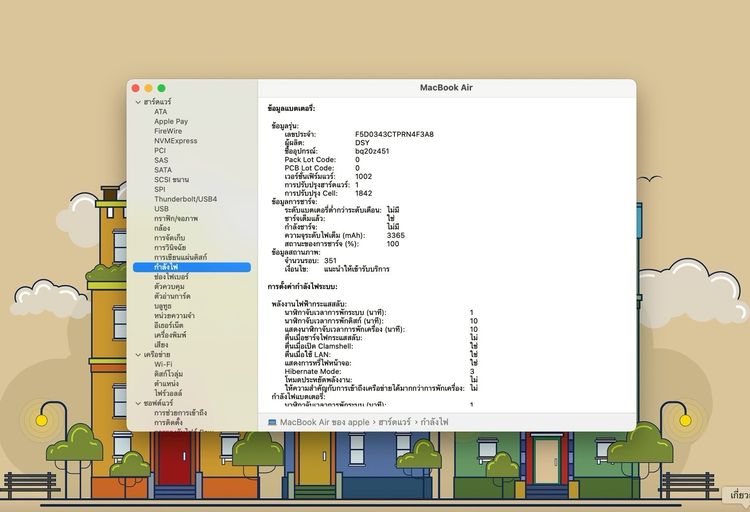Select SCSI ขนาน in the hardware list
750x512 pixels.
(171, 180)
